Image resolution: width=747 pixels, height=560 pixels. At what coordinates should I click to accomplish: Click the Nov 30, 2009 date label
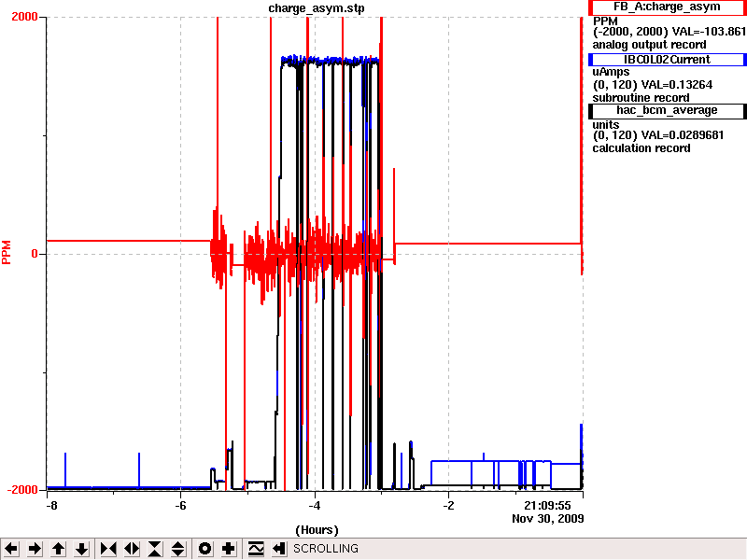(548, 519)
